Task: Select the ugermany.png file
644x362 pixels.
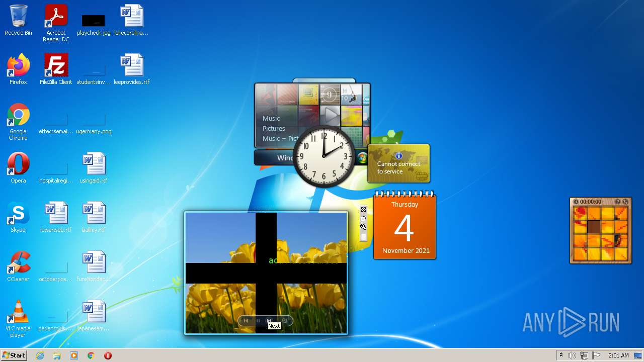Action: pyautogui.click(x=94, y=124)
